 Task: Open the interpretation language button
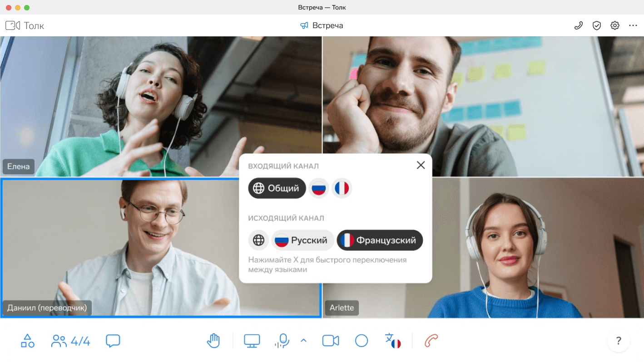[393, 341]
